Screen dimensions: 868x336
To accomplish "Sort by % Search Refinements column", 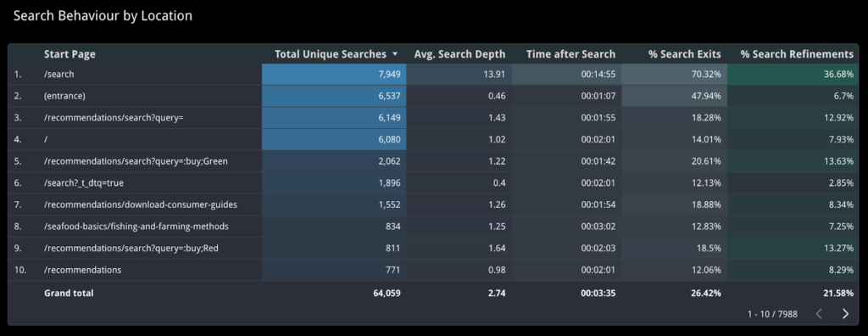I will (x=797, y=53).
